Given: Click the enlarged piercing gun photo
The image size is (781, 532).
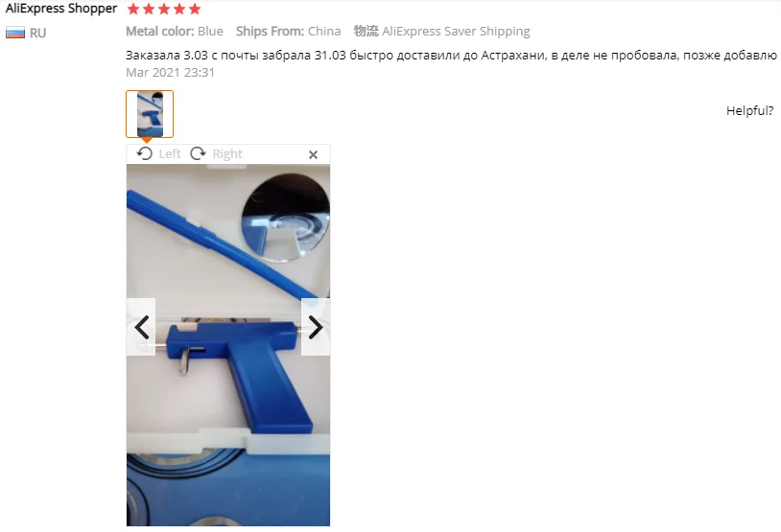Looking at the screenshot, I should (228, 345).
